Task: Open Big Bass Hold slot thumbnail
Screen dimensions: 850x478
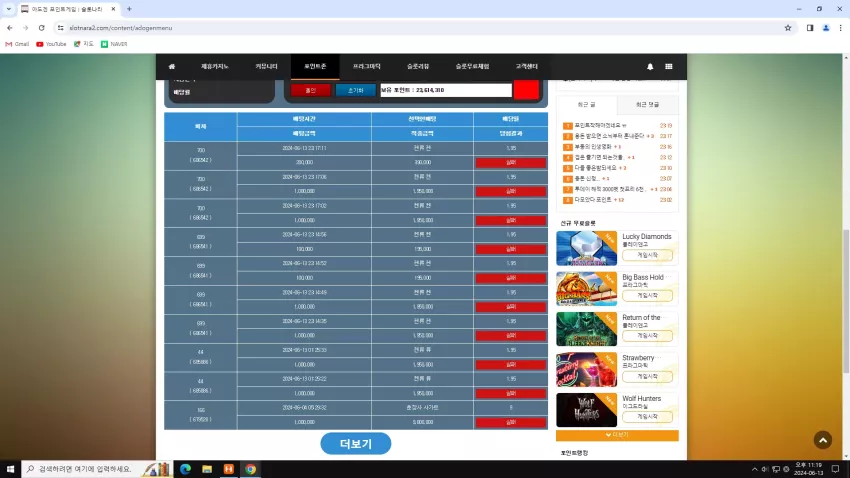Action: (x=587, y=289)
